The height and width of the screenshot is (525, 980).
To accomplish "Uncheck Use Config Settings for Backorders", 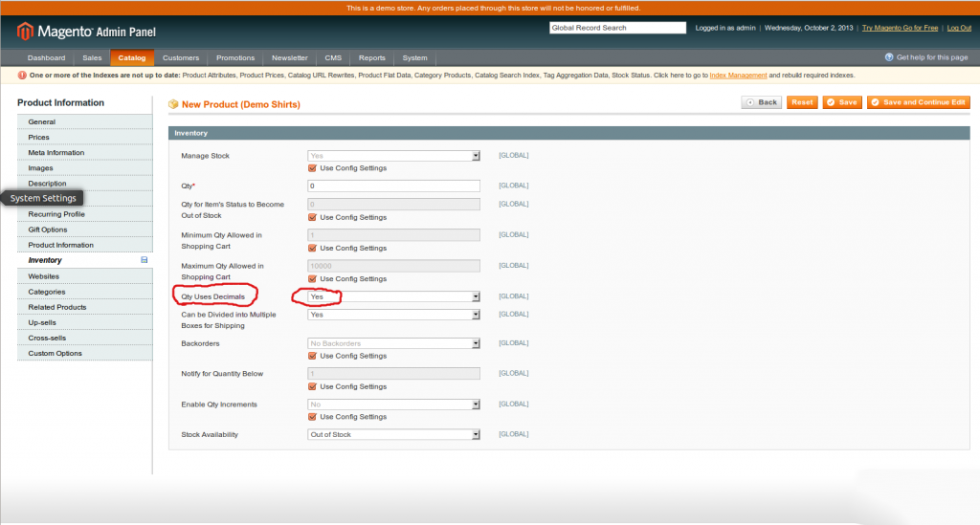I will click(312, 356).
